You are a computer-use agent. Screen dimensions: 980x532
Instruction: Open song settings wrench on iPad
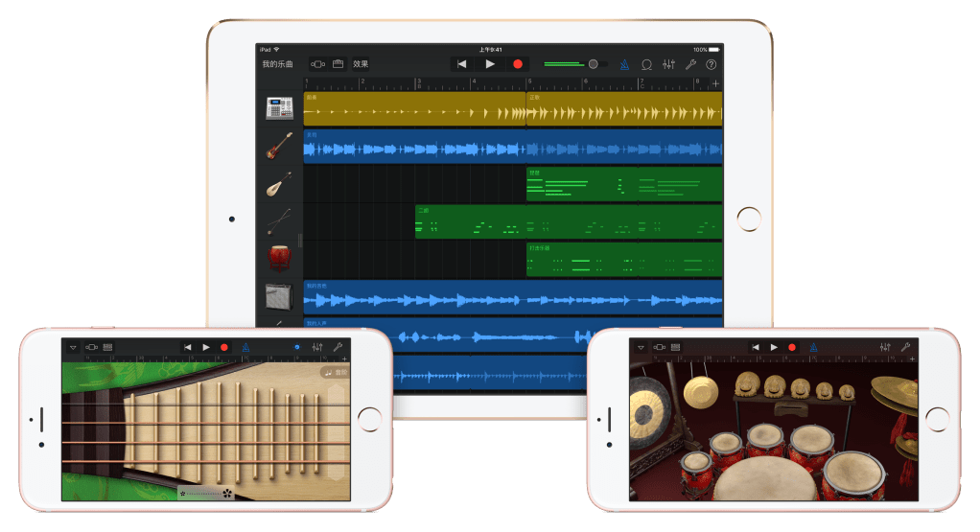(x=690, y=64)
